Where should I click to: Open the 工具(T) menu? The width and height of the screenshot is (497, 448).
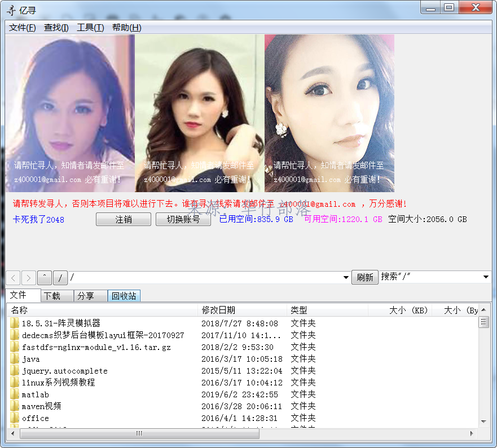(x=90, y=28)
